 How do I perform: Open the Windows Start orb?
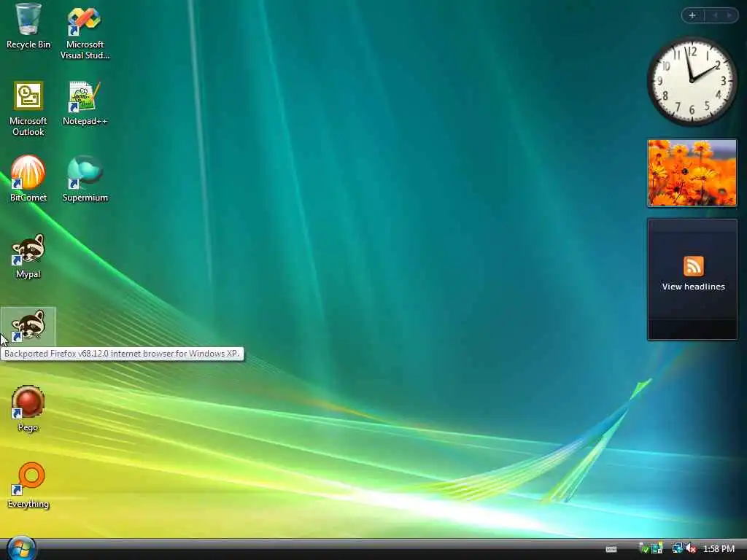click(x=21, y=548)
